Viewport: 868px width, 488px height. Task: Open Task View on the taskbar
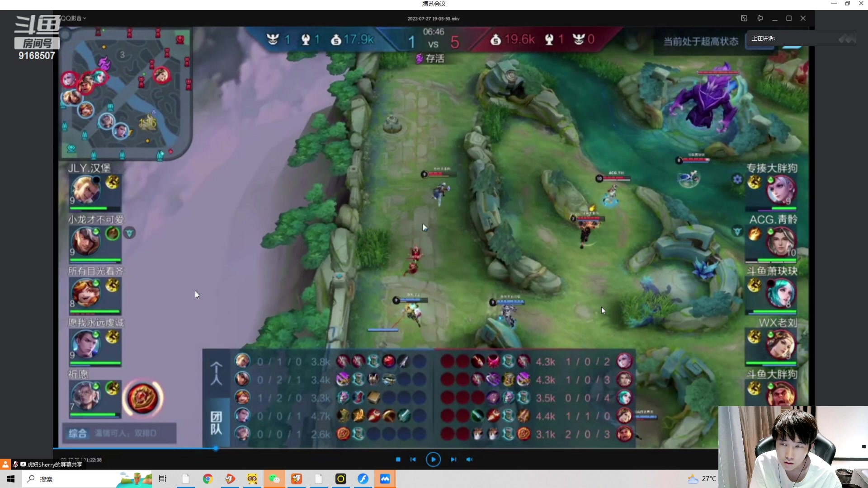pos(163,479)
